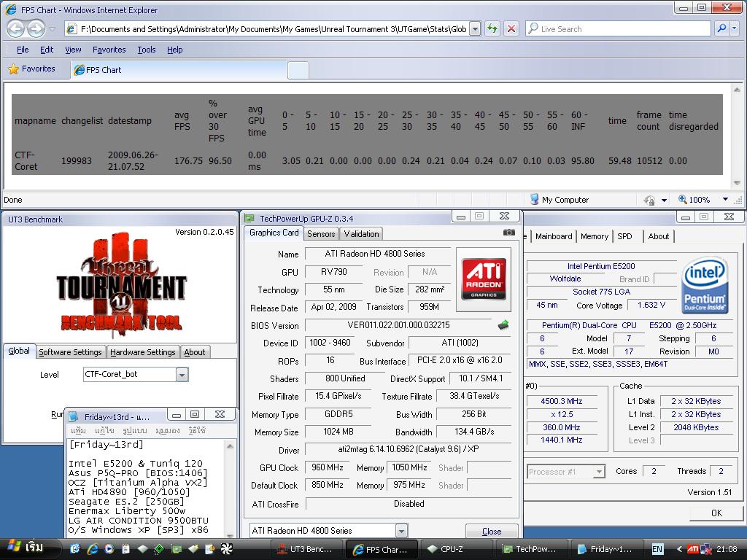Take GPU-Z screenshot using camera icon
This screenshot has height=560, width=747.
coord(508,233)
